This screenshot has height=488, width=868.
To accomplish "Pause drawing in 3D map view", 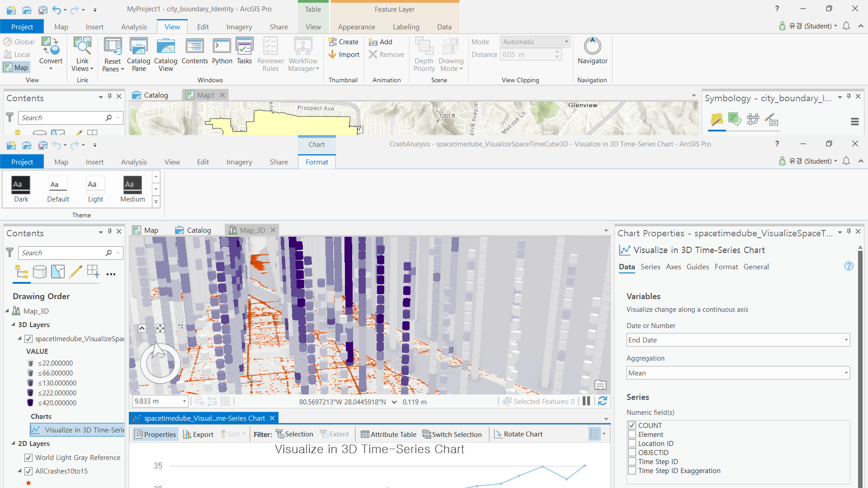I will 586,401.
